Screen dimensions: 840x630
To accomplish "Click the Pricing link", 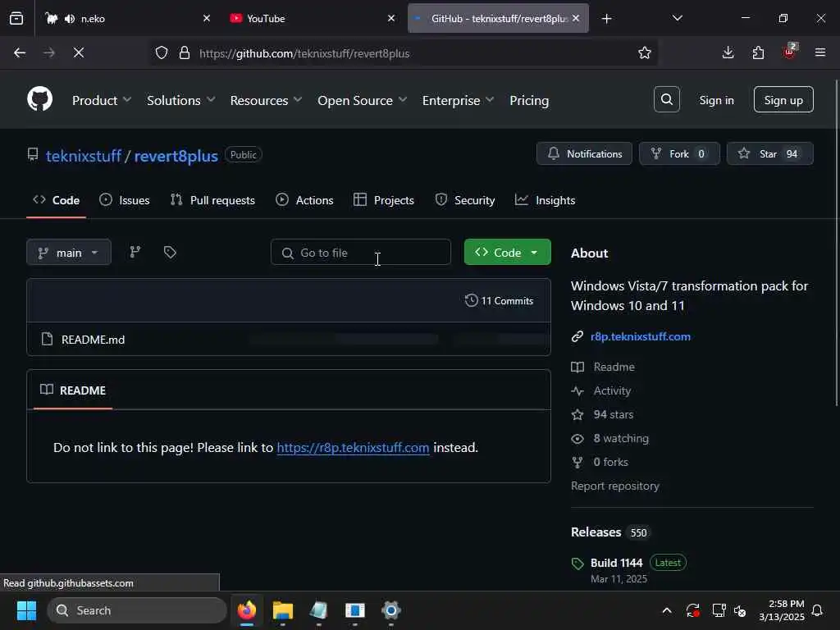I will [x=529, y=100].
